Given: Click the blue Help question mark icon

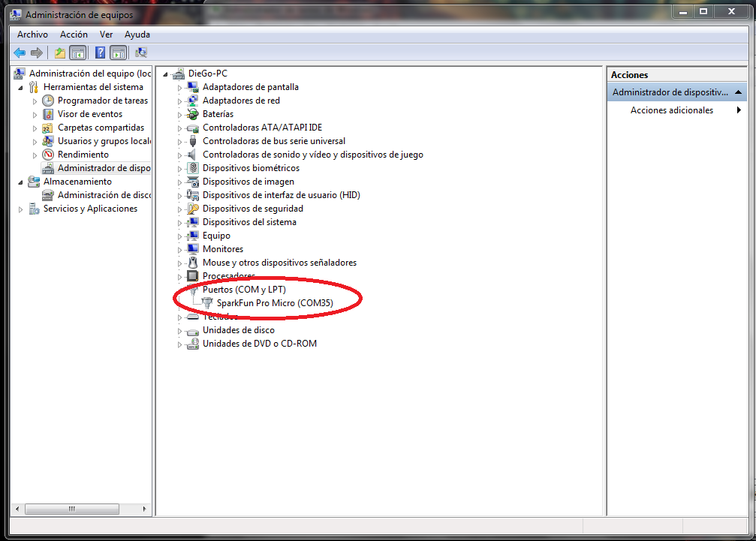Looking at the screenshot, I should (x=100, y=53).
